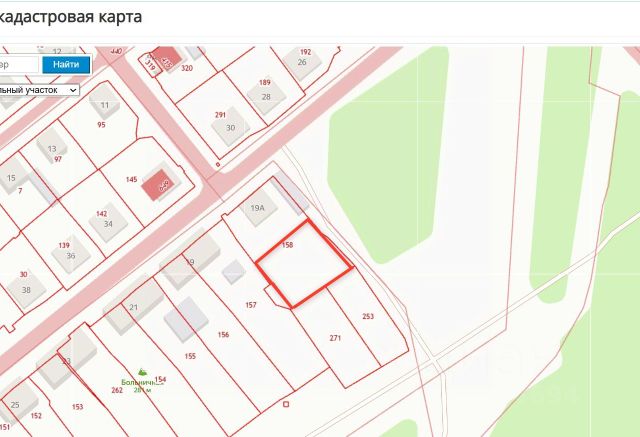Select land parcel 271
This screenshot has height=437, width=640.
click(x=335, y=338)
